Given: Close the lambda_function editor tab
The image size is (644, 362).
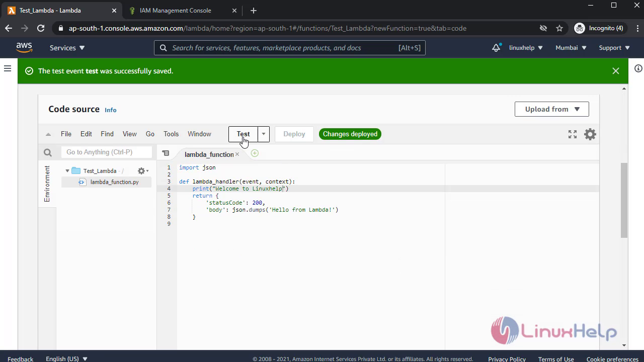Looking at the screenshot, I should pyautogui.click(x=237, y=154).
